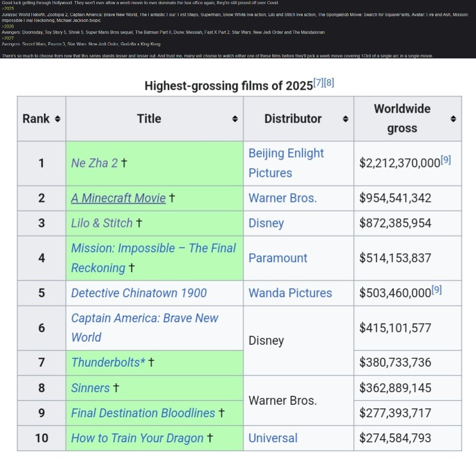Sort table by Rank column arrows
Viewport: 476px width, 470px height.
pyautogui.click(x=58, y=118)
